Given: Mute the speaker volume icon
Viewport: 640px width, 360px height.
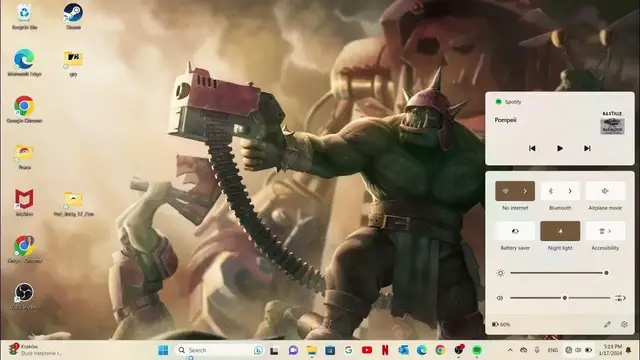Looking at the screenshot, I should click(500, 298).
